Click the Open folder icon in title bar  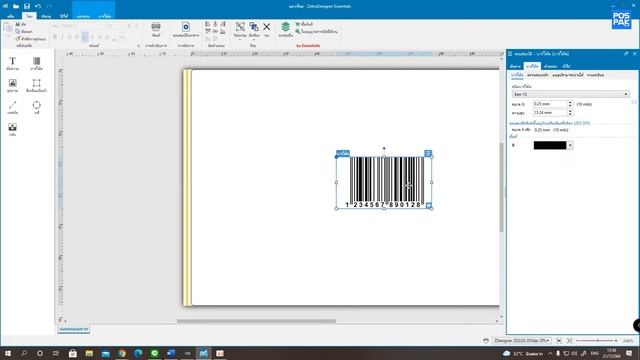(16, 6)
